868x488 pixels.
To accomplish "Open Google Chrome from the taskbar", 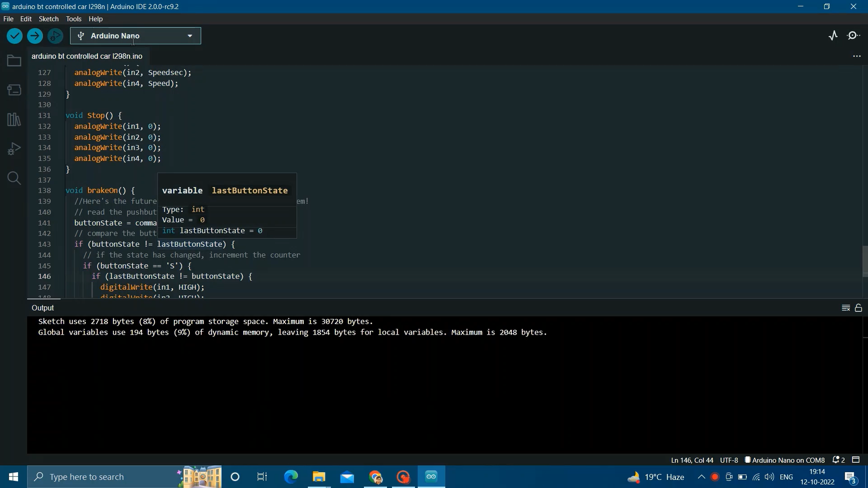I will click(375, 477).
